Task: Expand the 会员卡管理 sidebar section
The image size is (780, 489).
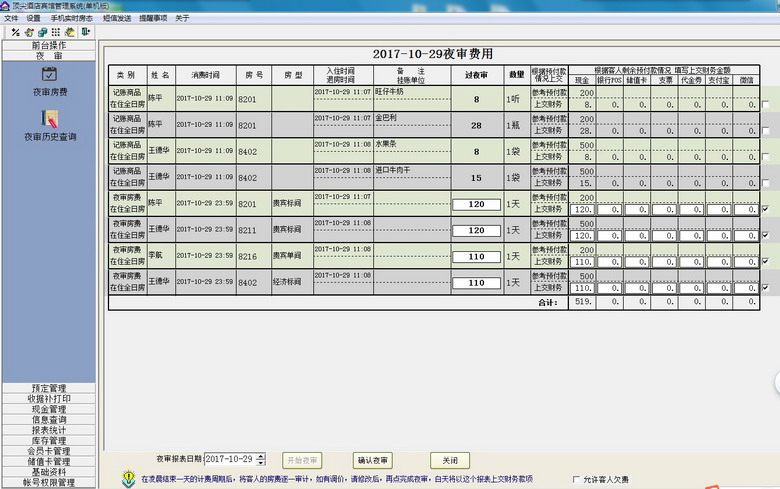Action: 48,451
